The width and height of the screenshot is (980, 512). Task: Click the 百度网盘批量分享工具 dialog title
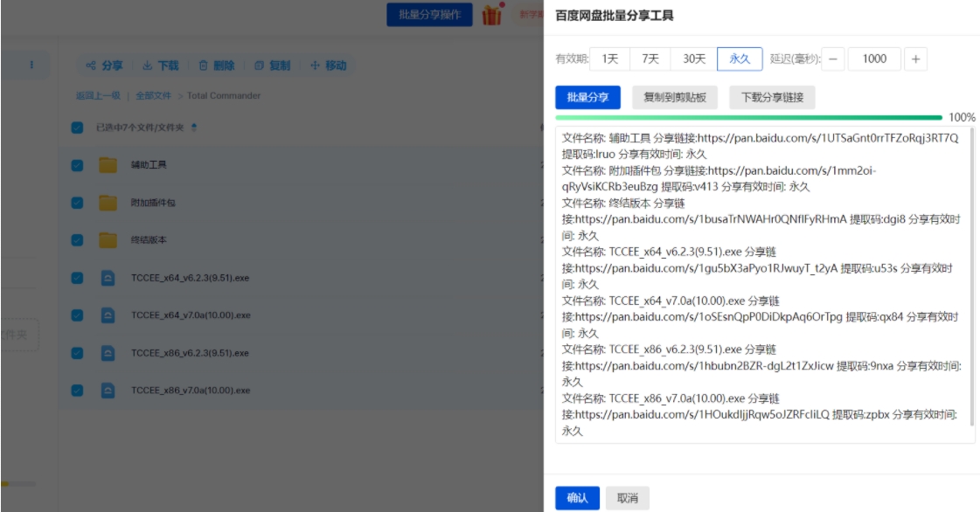click(615, 16)
